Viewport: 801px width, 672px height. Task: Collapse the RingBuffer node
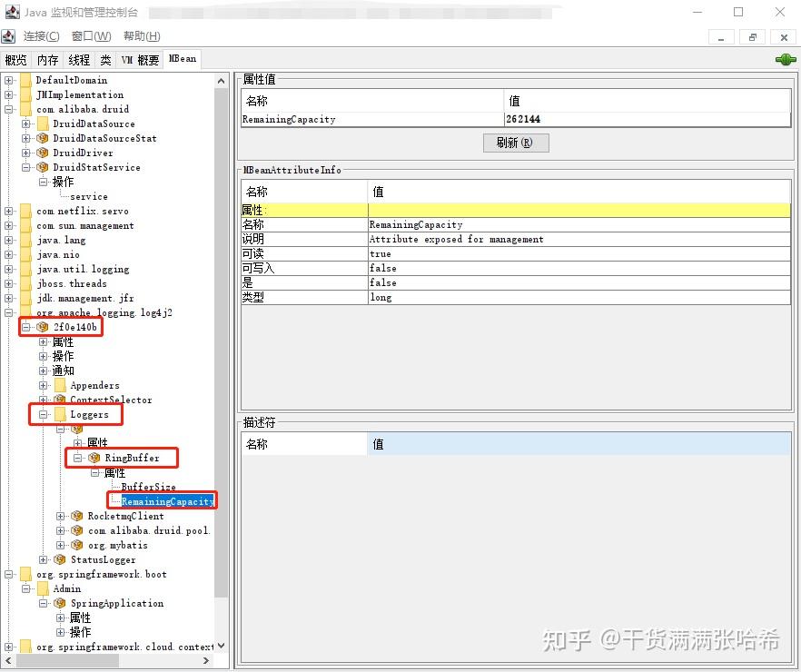point(77,458)
